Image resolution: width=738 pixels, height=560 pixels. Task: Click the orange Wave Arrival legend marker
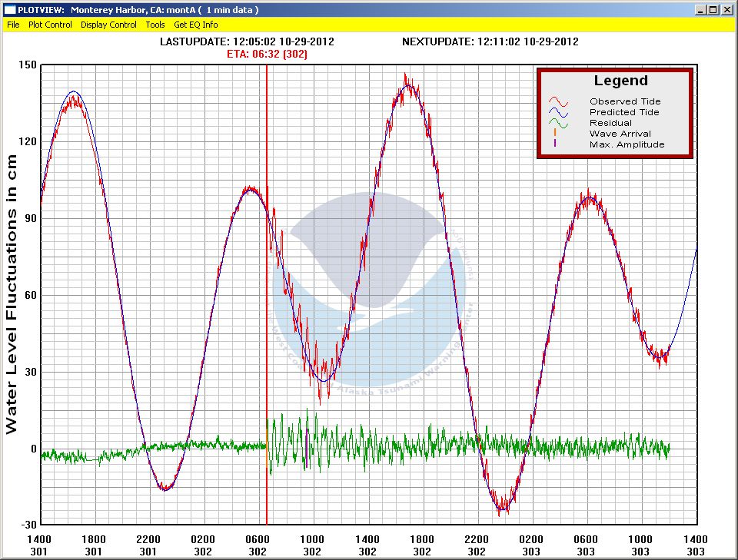[555, 134]
